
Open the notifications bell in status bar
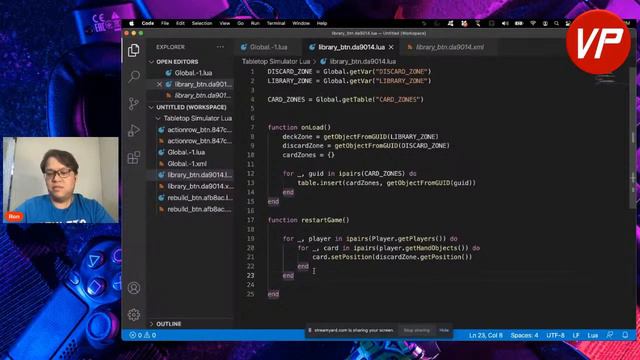coord(625,335)
